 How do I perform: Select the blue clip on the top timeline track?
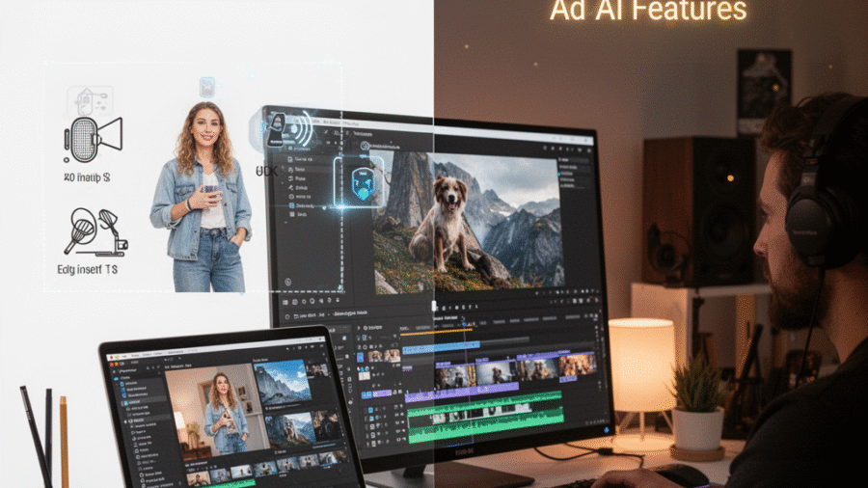(441, 347)
